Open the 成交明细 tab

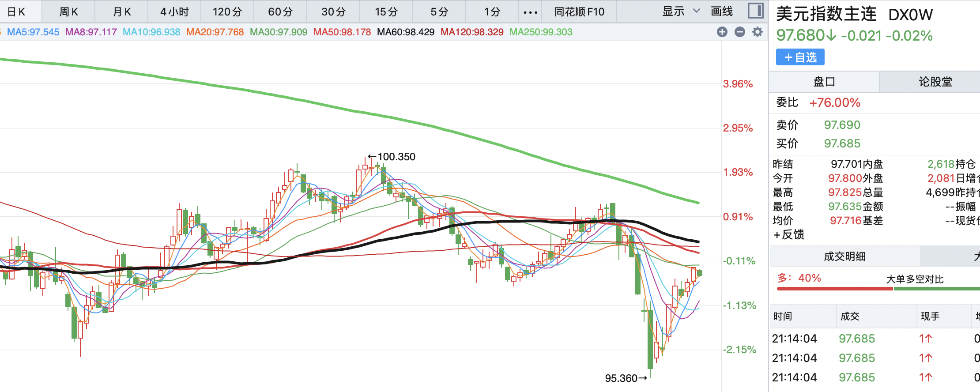844,256
